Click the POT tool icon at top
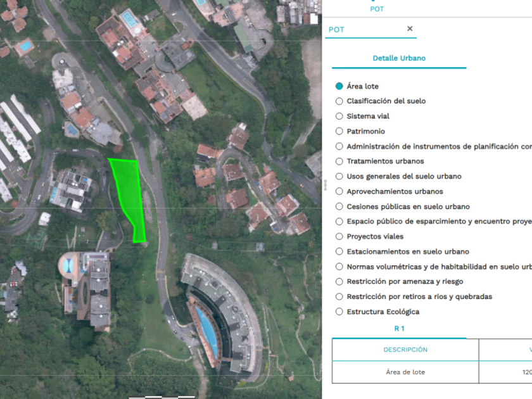This screenshot has width=532, height=399. tap(376, 6)
